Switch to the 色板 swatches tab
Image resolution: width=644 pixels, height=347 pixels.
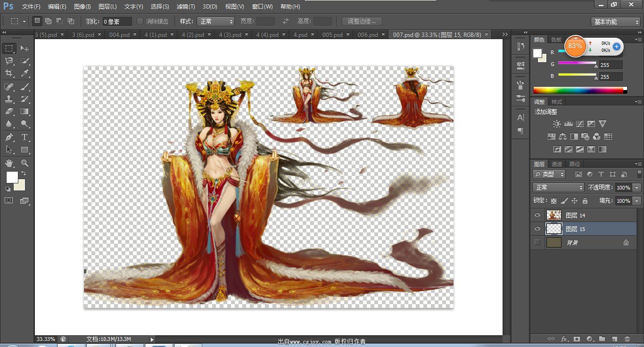[556, 40]
